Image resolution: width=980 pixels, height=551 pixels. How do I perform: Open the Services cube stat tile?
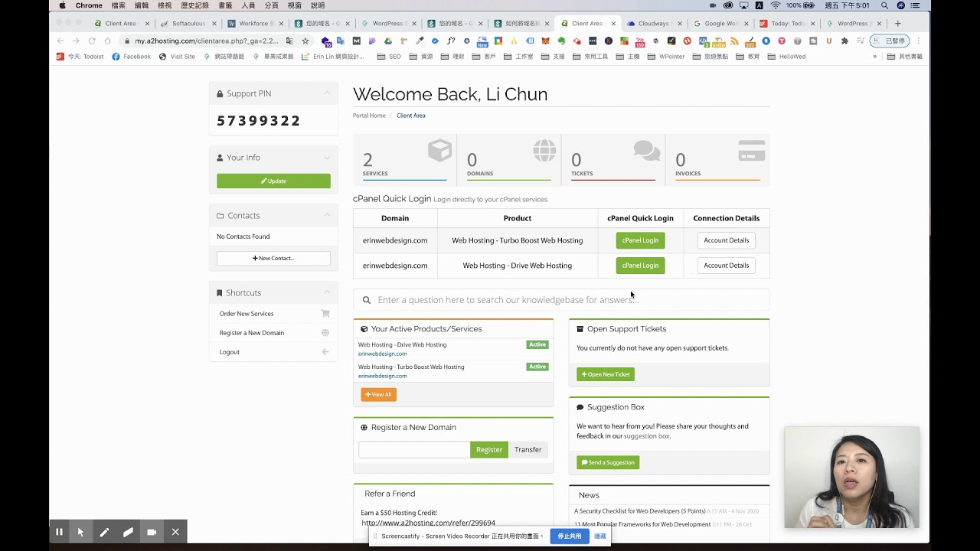point(404,160)
